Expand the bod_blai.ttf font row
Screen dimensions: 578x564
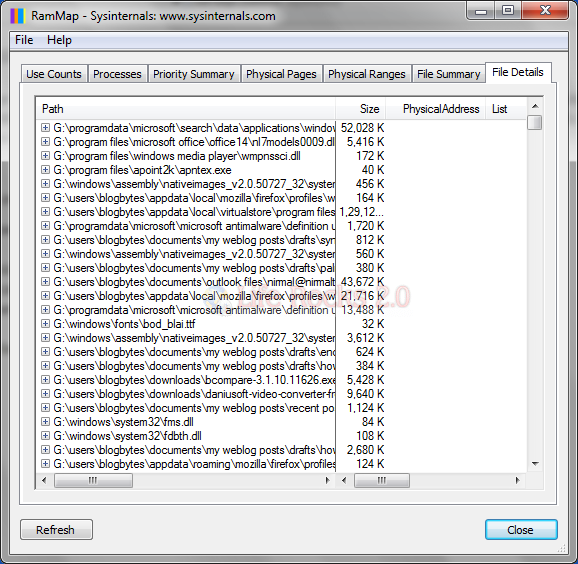45,324
